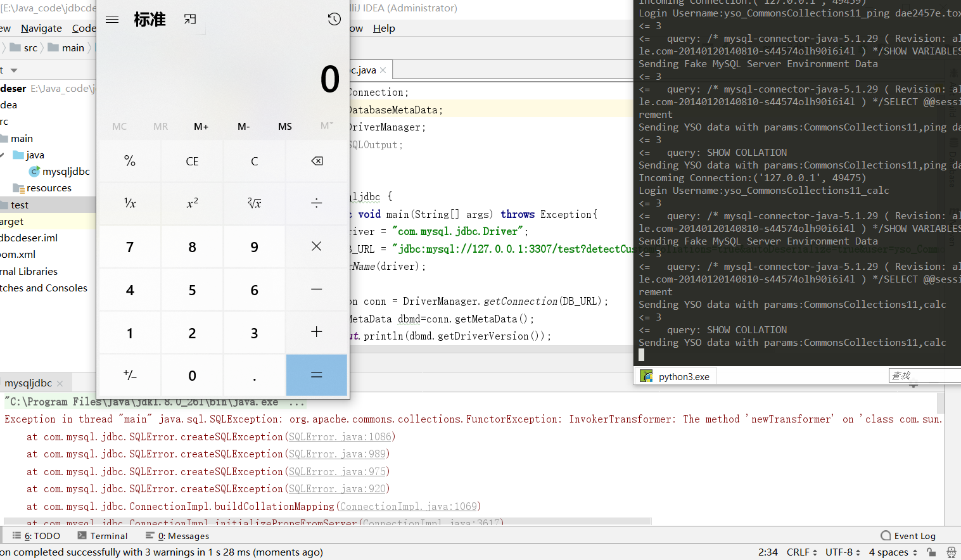961x560 pixels.
Task: Open the Code menu in IntelliJ
Action: [x=83, y=28]
